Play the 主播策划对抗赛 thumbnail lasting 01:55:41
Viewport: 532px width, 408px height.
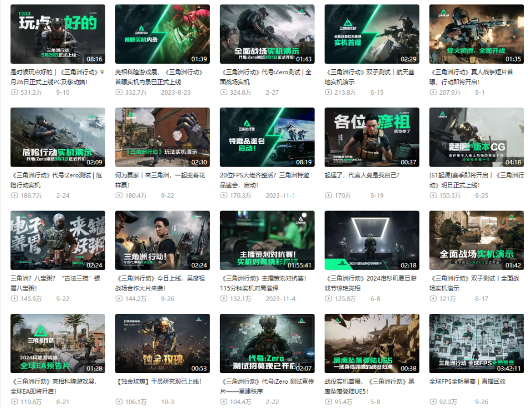267,240
